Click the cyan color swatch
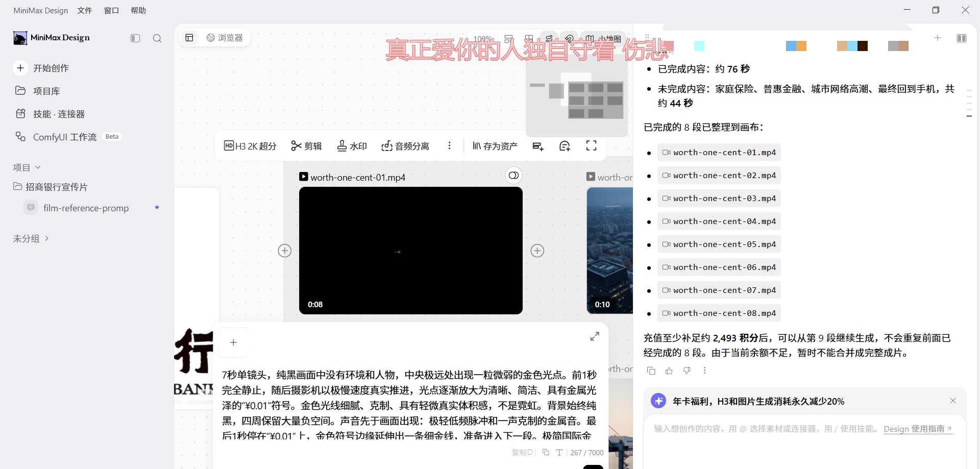Viewport: 980px width, 469px height. (699, 46)
